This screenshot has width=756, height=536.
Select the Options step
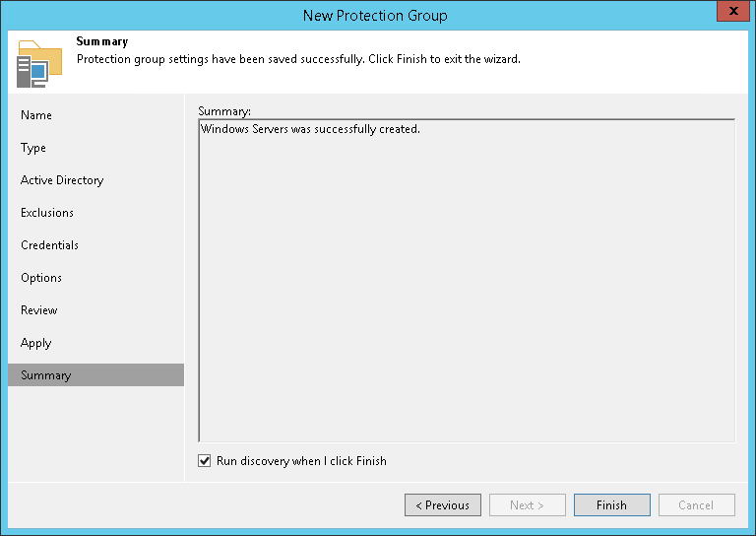[41, 278]
